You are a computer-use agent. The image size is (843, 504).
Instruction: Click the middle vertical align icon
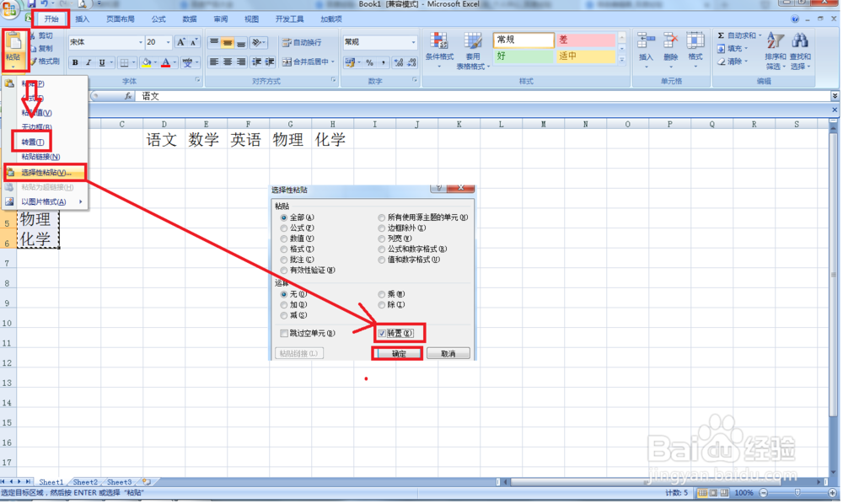click(228, 42)
